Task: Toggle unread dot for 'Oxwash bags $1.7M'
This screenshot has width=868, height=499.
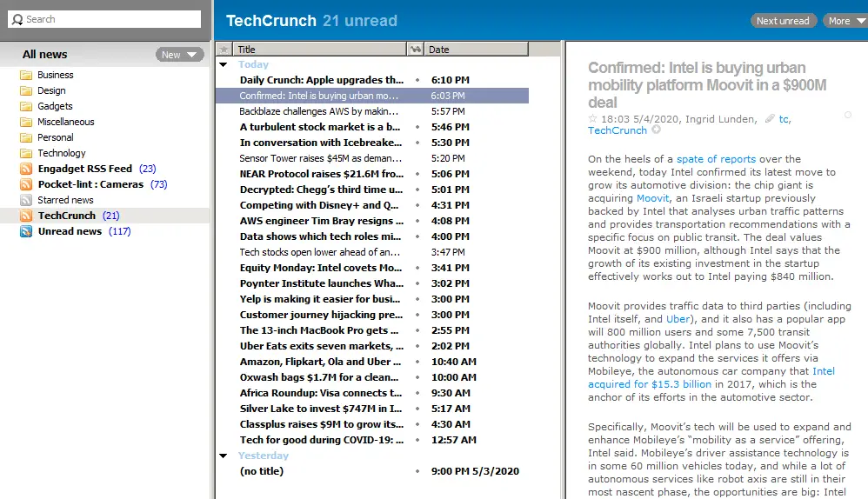Action: tap(417, 378)
